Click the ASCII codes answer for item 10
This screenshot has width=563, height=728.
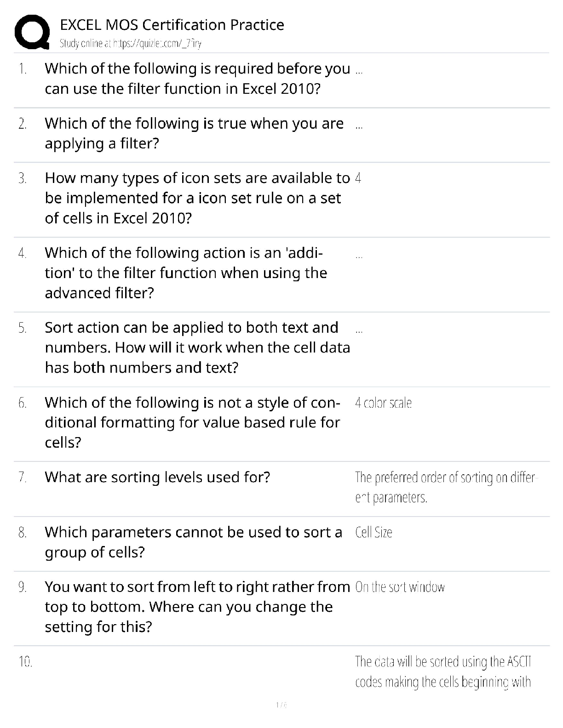pos(443,671)
